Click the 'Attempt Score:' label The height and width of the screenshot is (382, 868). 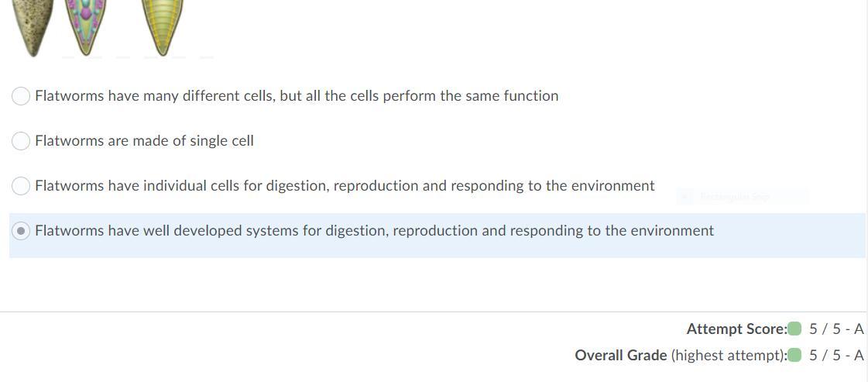pyautogui.click(x=736, y=329)
